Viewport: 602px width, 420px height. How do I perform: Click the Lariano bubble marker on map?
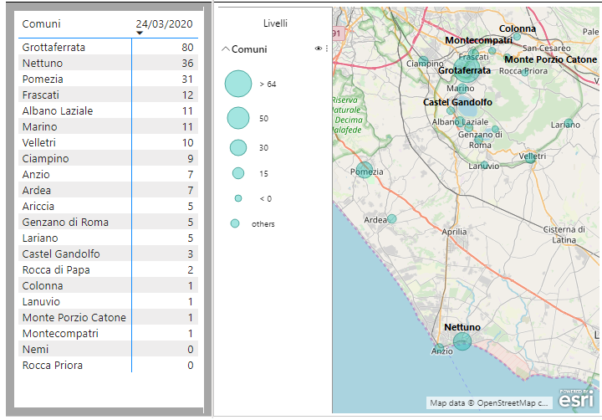tap(568, 124)
